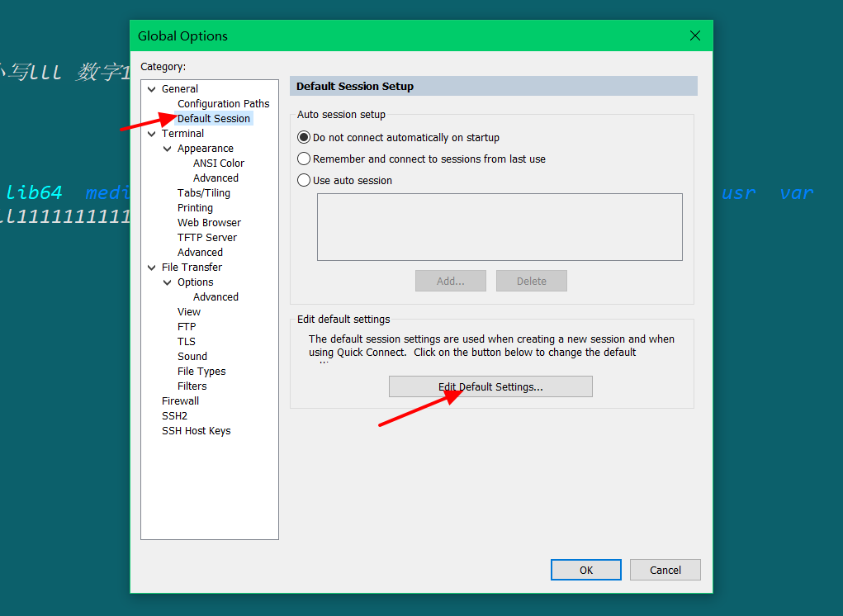Collapse the Options subtree under File Transfer
This screenshot has width=843, height=616.
[166, 282]
